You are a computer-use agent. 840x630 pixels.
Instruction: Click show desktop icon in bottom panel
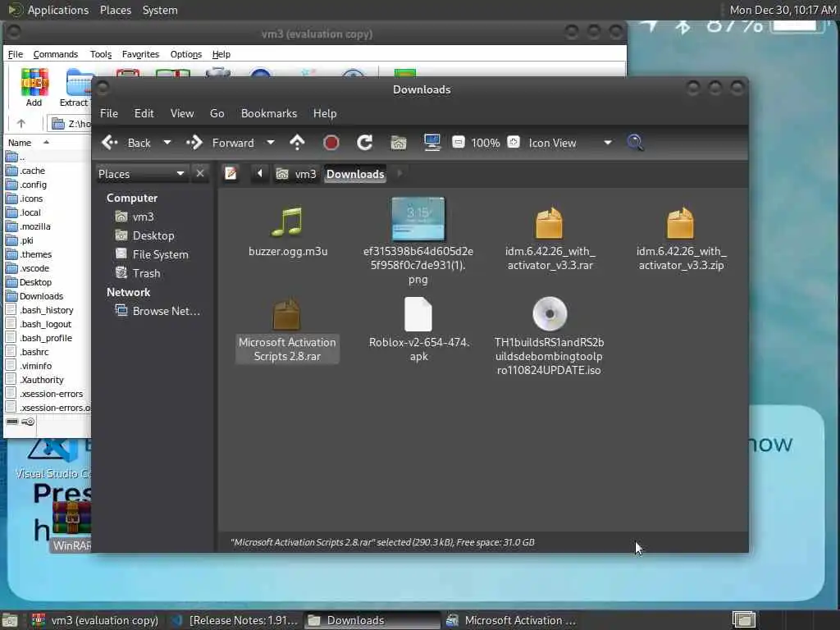[x=10, y=621]
